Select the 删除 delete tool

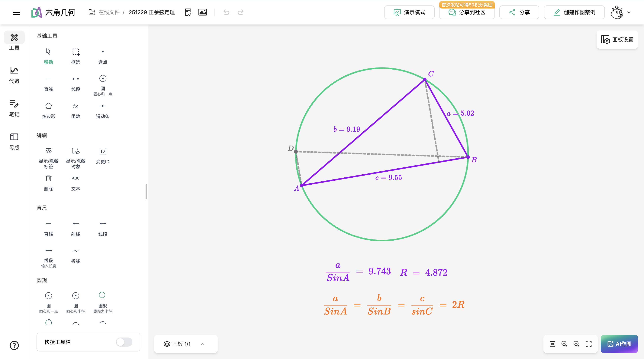point(49,183)
